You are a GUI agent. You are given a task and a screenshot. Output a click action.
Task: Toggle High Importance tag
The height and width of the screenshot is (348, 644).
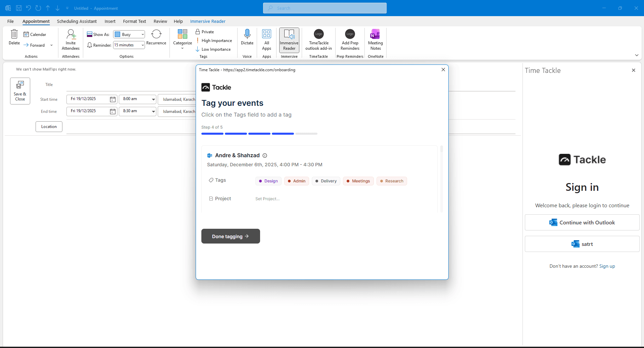[214, 41]
